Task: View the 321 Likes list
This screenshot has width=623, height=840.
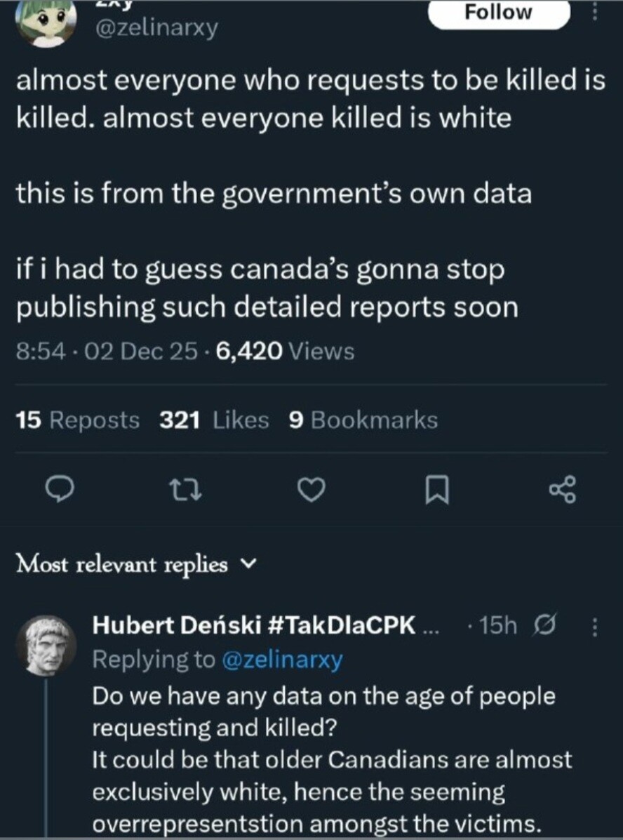Action: click(x=214, y=420)
